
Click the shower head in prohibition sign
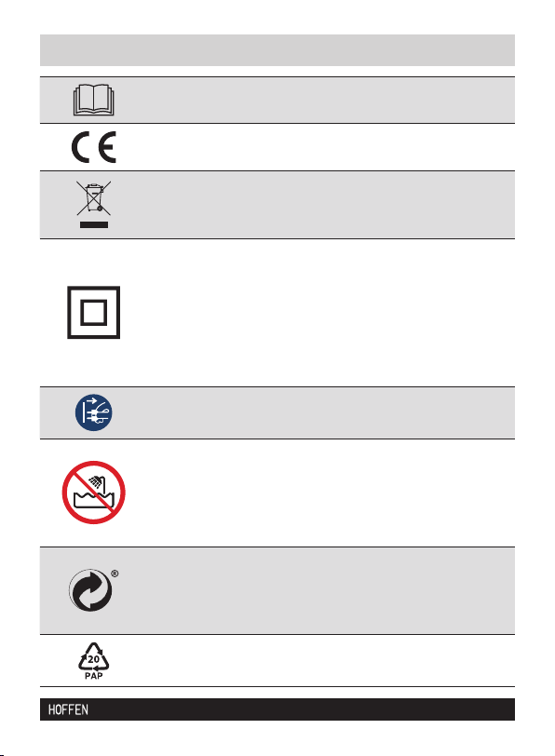pyautogui.click(x=97, y=481)
